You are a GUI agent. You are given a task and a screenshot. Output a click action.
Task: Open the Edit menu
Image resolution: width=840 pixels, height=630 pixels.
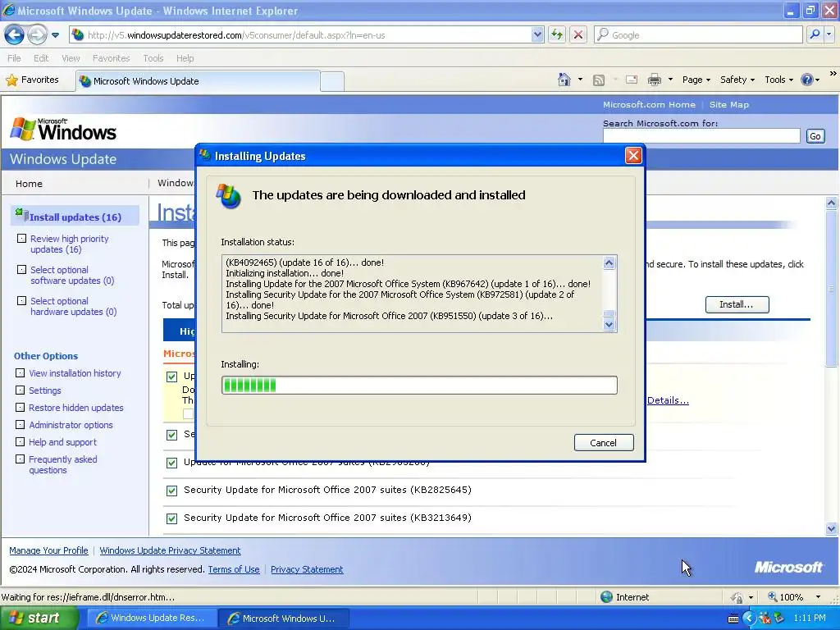pyautogui.click(x=41, y=58)
